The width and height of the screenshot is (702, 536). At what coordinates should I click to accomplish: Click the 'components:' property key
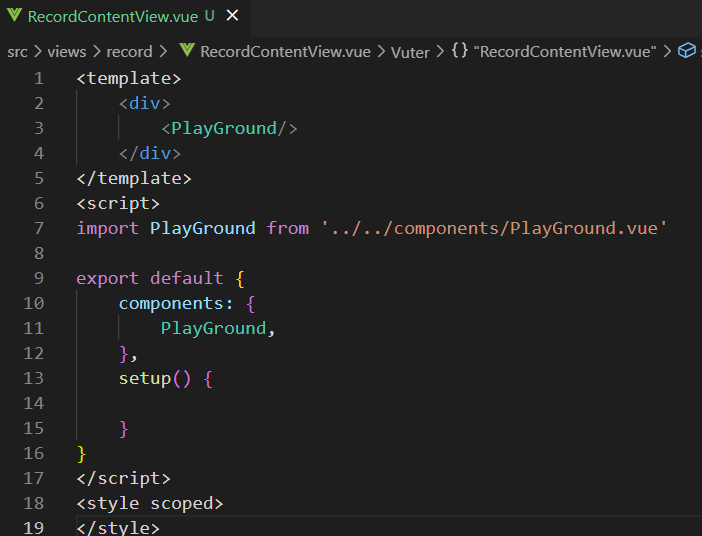pos(176,304)
